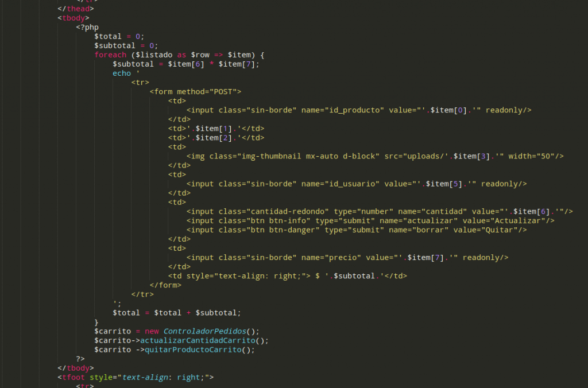Click the closing </form> tag
This screenshot has height=388, width=588.
click(165, 285)
